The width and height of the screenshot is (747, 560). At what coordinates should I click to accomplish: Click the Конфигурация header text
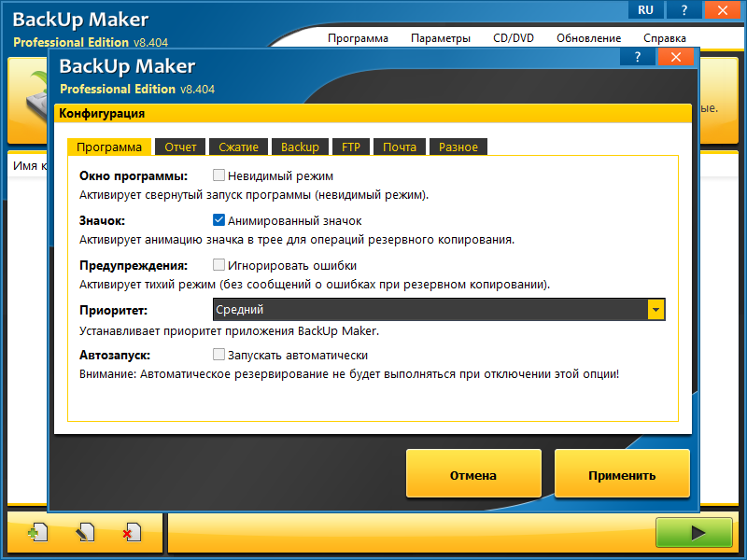coord(102,113)
